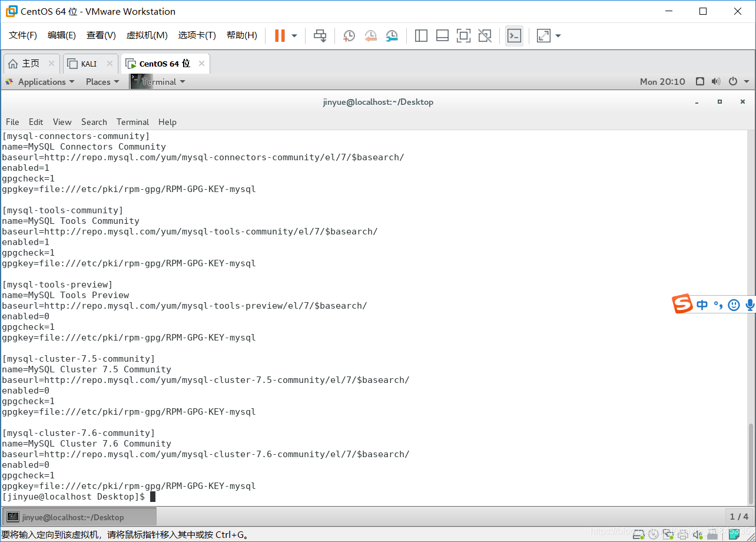Click the Sogou input method S logo
Screen dimensions: 756x542
pos(682,304)
